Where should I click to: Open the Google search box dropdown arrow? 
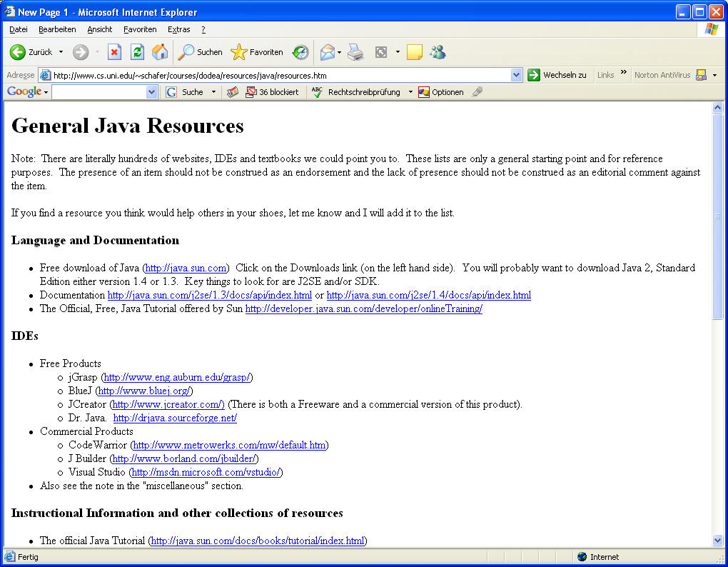[x=151, y=92]
